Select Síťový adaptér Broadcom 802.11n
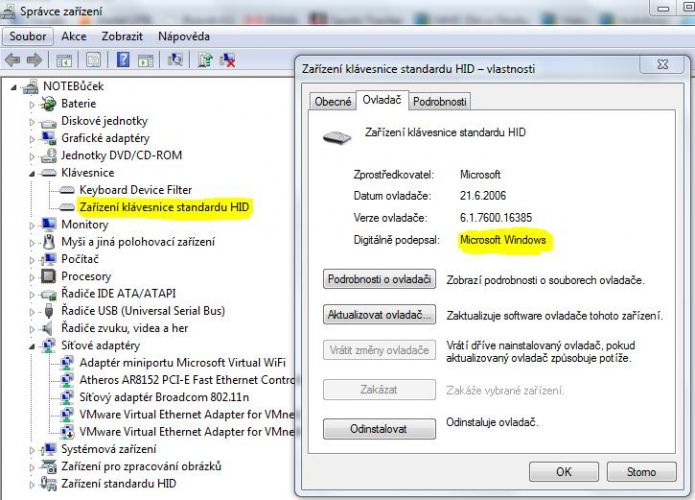Viewport: 695px width, 500px height. click(164, 397)
